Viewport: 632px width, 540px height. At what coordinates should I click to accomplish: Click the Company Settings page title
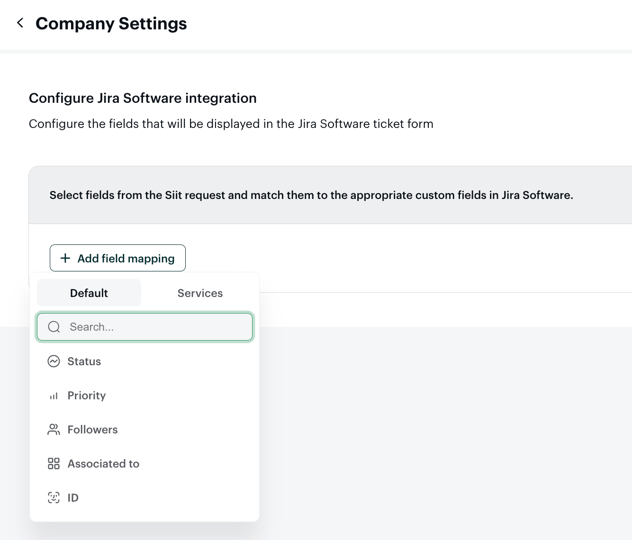click(111, 23)
